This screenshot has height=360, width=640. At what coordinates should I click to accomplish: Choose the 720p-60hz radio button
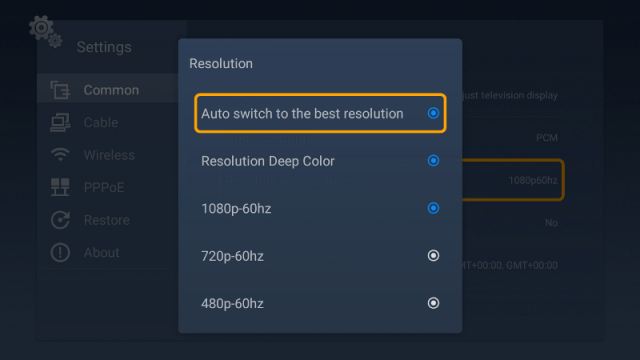[x=433, y=256]
